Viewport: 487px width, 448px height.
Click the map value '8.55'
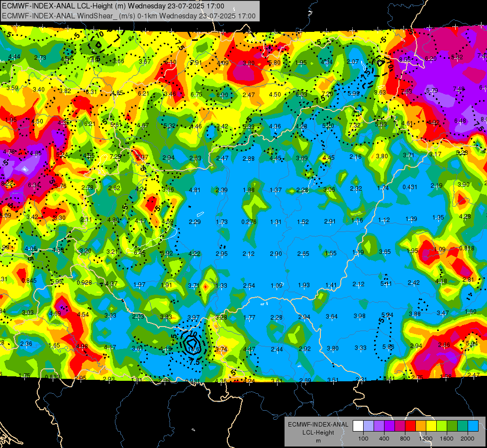[x=405, y=59]
